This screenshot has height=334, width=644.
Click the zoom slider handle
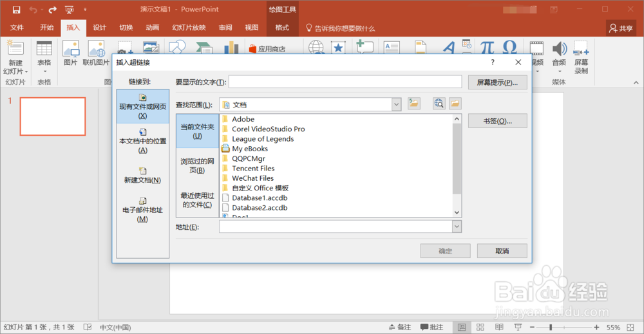click(x=551, y=327)
